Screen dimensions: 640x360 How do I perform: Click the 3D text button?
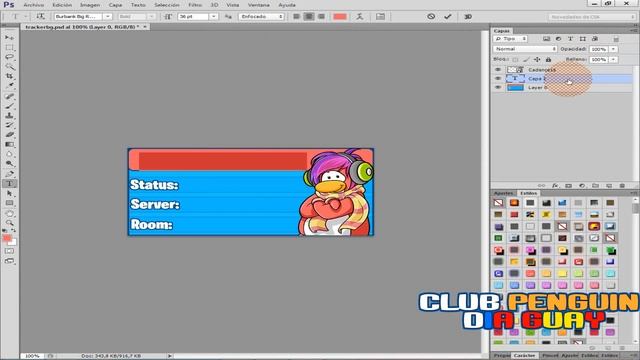click(468, 16)
